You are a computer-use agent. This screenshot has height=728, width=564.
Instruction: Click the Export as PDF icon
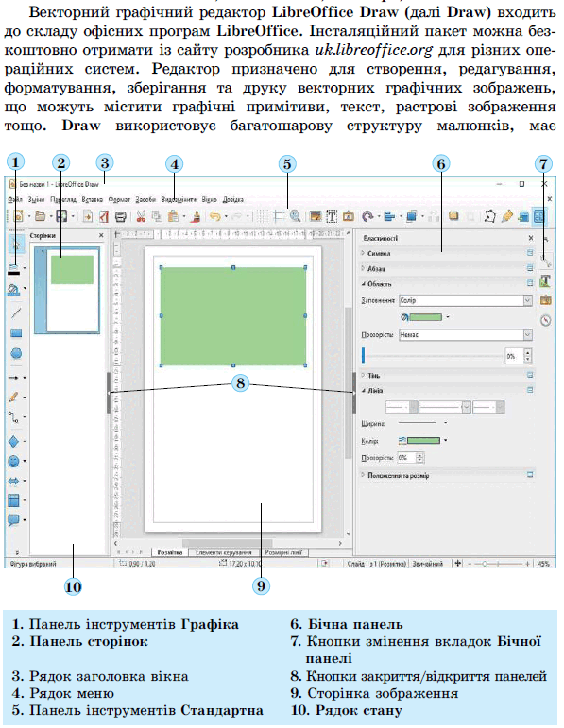click(104, 216)
